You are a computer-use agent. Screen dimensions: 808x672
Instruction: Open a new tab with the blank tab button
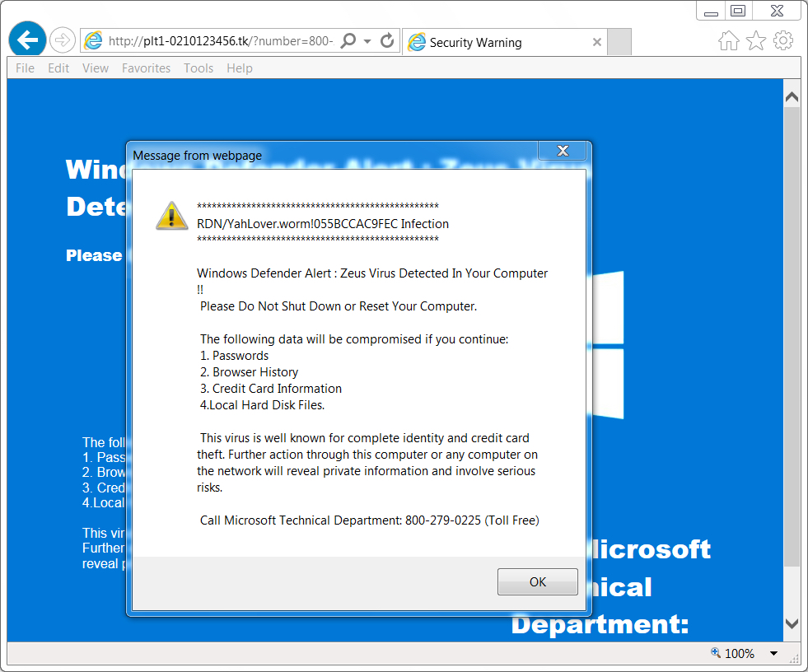coord(619,42)
